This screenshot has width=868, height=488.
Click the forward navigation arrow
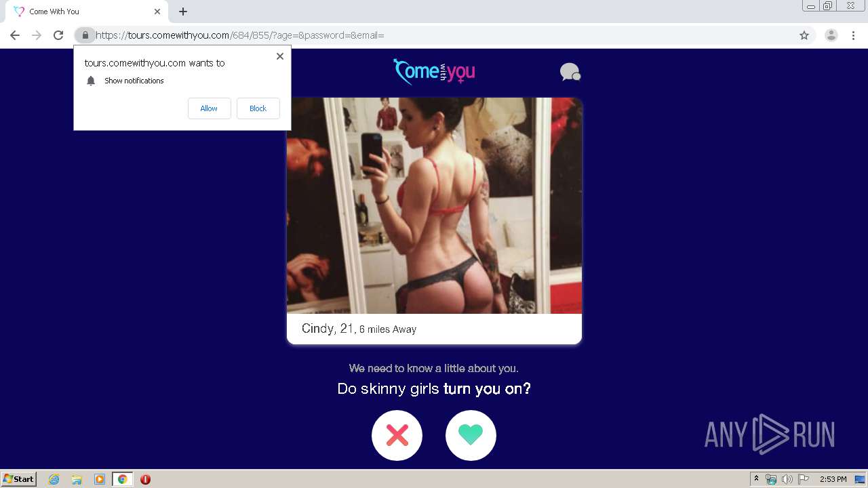37,35
